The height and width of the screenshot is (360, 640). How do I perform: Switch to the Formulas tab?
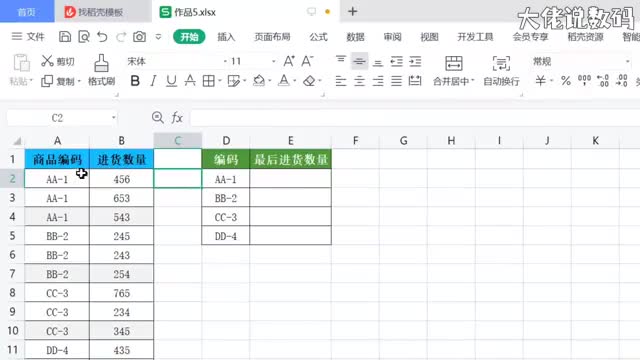click(x=318, y=37)
